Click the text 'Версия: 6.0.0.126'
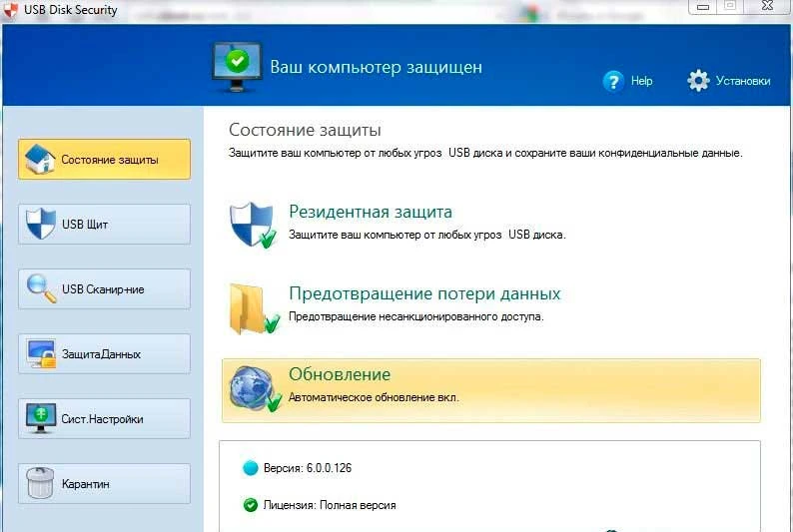Viewport: 793px width, 532px height. click(308, 468)
